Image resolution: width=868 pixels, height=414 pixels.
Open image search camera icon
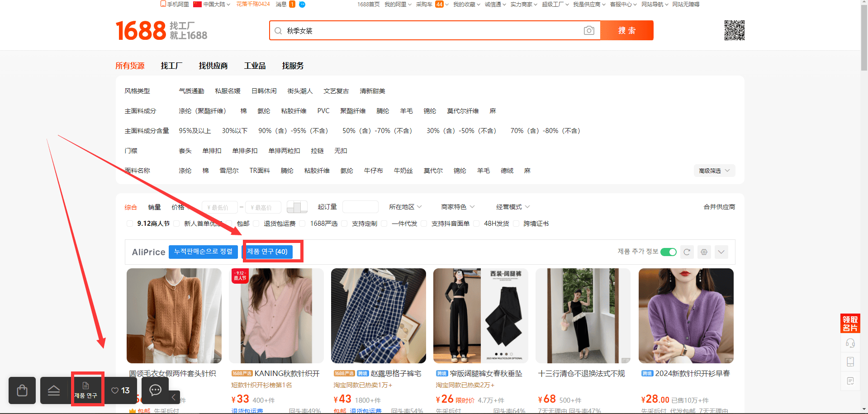588,31
